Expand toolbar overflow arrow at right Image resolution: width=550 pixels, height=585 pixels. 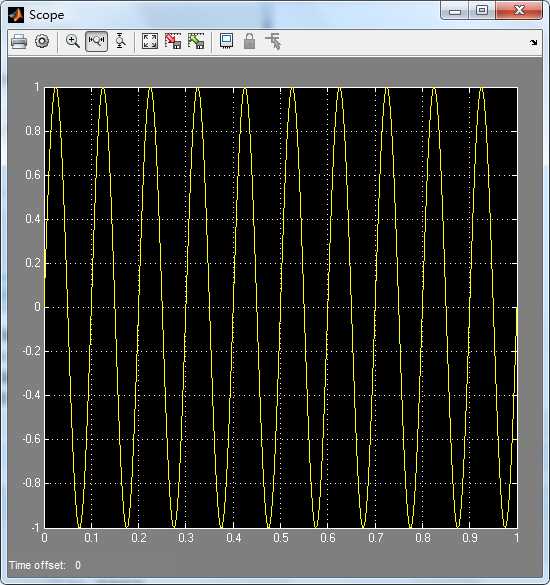click(534, 43)
